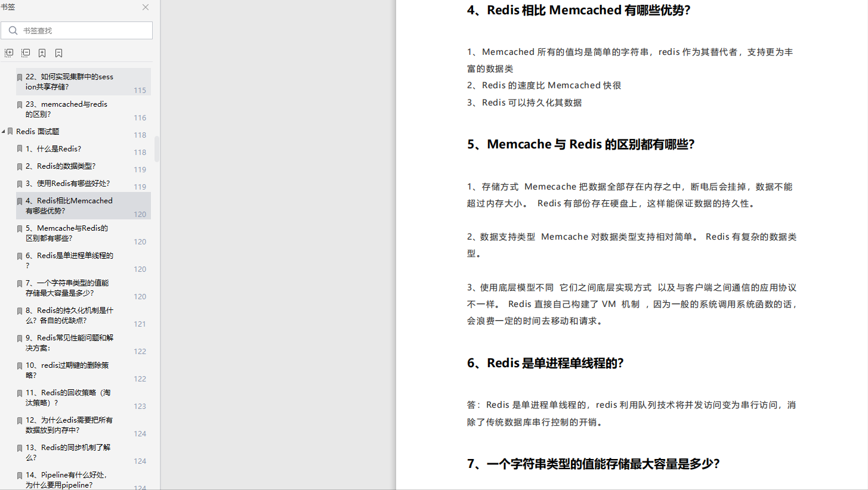
Task: Select the Redis 面试题 bookmark title
Action: pyautogui.click(x=38, y=131)
